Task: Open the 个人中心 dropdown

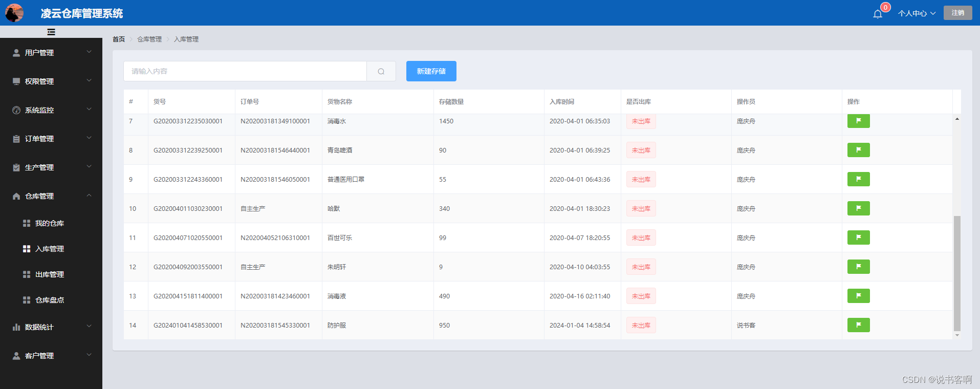Action: click(x=917, y=13)
